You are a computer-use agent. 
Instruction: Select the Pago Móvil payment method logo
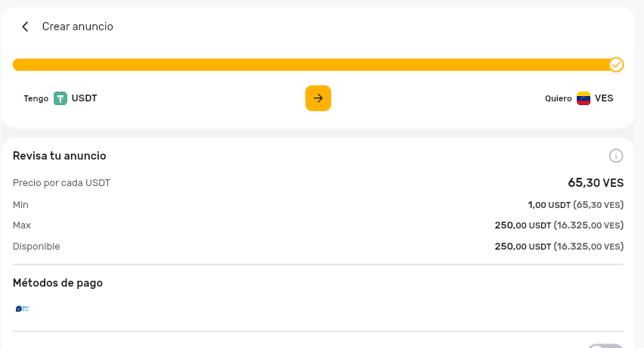[23, 309]
